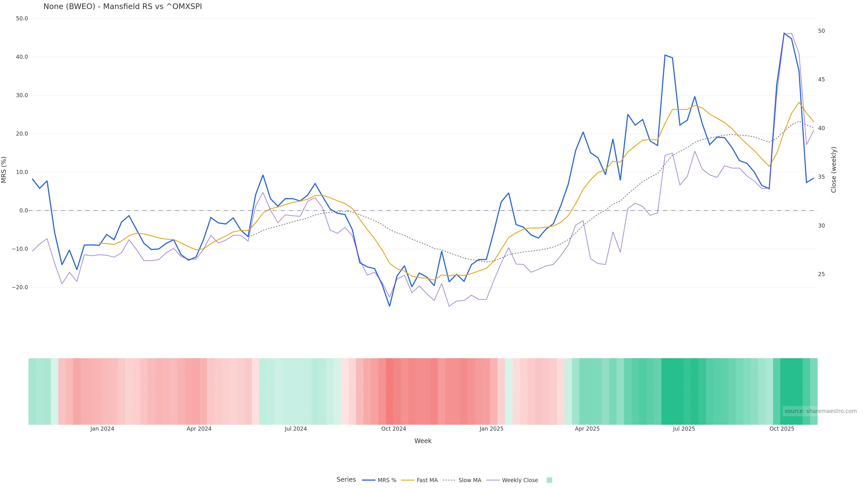Click the orange Fast MA legend line icon
Image resolution: width=868 pixels, height=488 pixels.
click(x=408, y=480)
